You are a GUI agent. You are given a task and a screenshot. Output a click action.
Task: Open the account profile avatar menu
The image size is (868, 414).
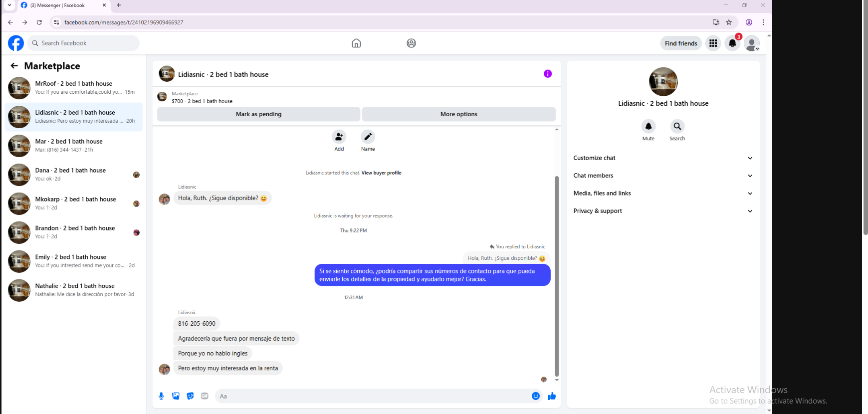752,43
